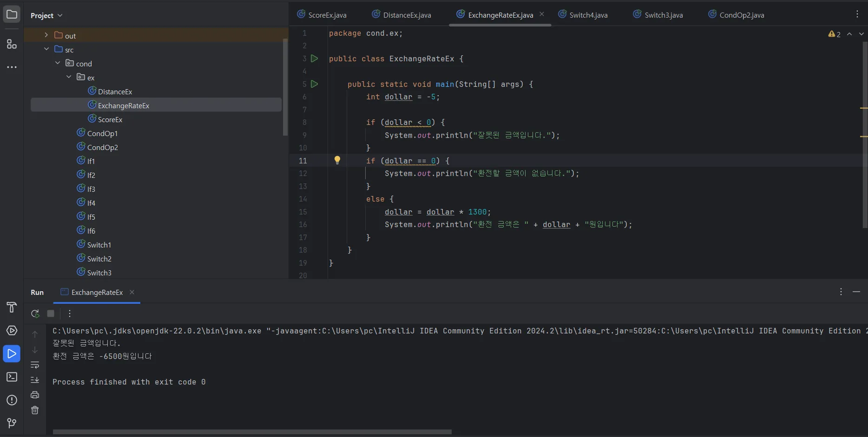Switch to the ScoreEx.java tab
Viewport: 868px width, 437px height.
(322, 15)
